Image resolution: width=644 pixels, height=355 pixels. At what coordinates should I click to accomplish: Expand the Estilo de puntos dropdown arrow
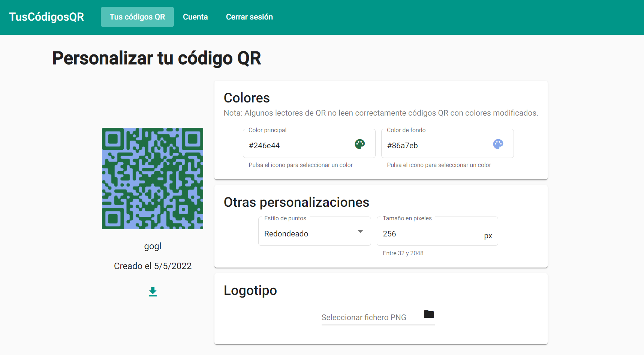click(360, 232)
